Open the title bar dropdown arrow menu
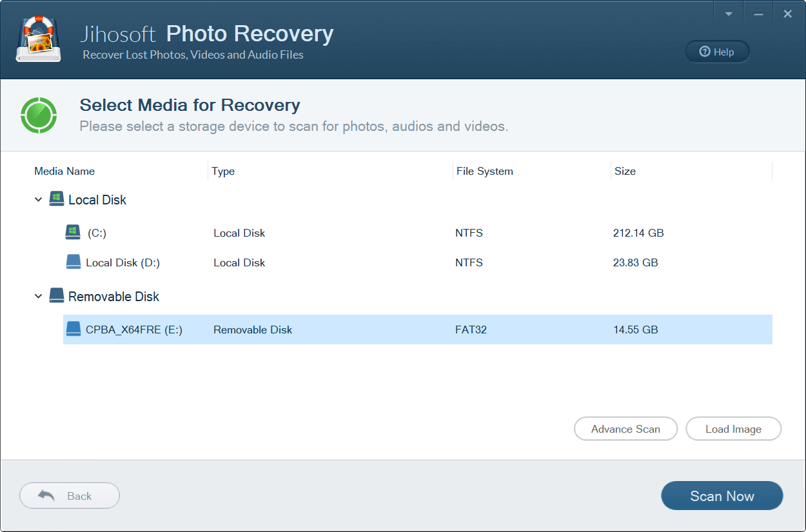 [x=729, y=14]
